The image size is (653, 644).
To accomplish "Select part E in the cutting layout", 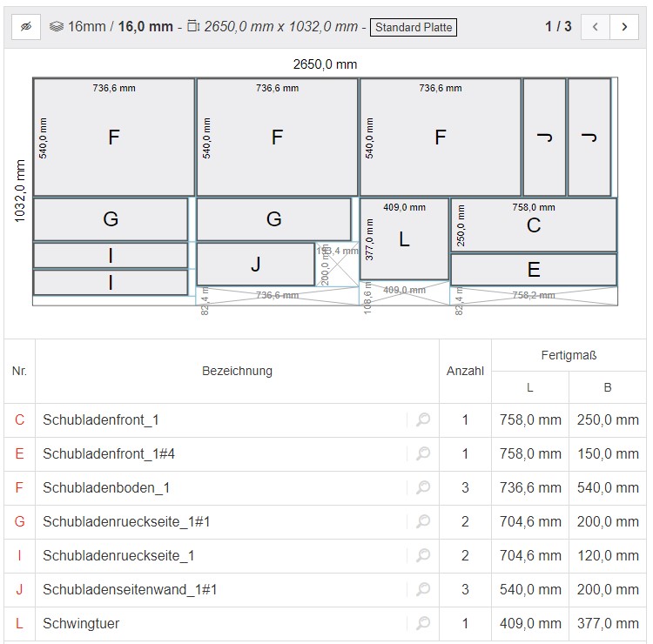I will tap(534, 270).
